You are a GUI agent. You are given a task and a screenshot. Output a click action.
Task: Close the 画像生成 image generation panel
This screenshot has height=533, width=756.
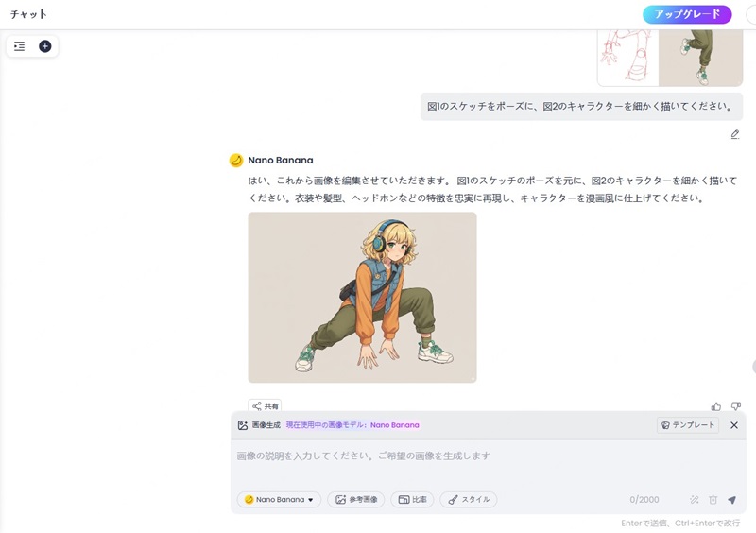point(734,425)
